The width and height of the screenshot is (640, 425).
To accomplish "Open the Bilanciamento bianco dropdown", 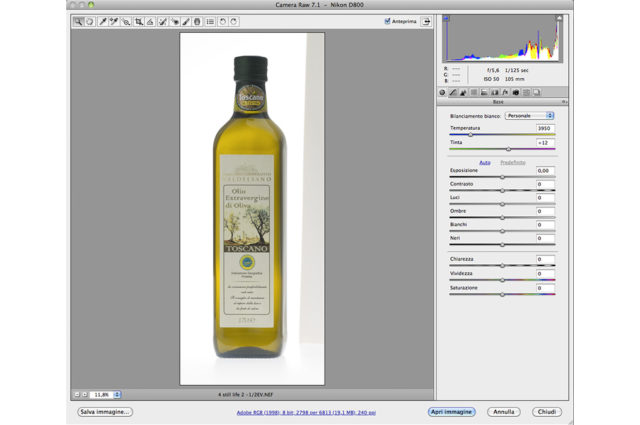I will 529,116.
